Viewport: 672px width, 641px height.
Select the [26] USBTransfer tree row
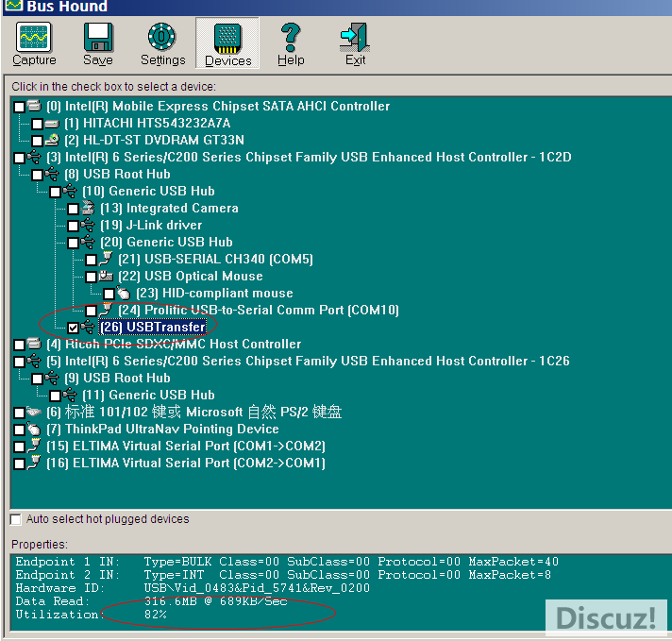coord(153,328)
